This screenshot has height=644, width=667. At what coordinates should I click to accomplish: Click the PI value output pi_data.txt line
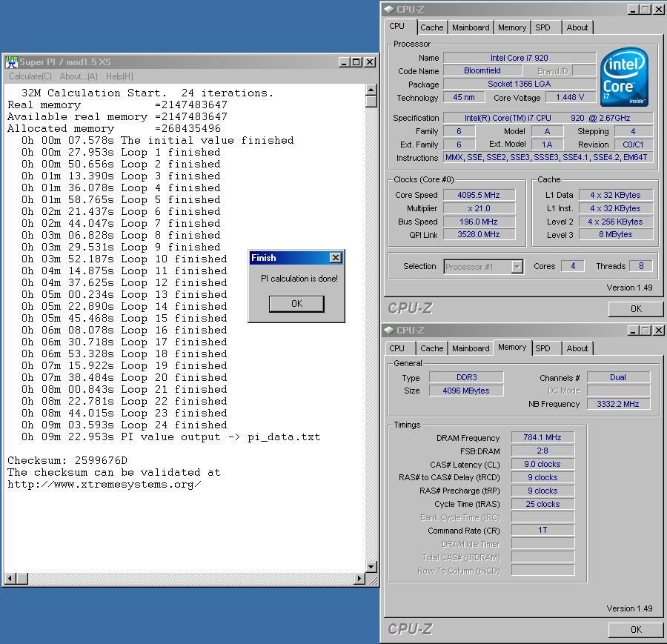tap(171, 436)
